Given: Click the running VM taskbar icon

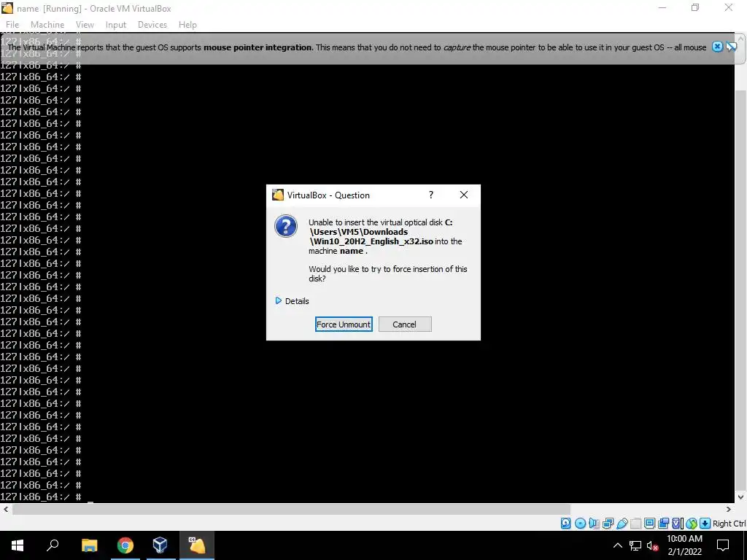Looking at the screenshot, I should (196, 545).
